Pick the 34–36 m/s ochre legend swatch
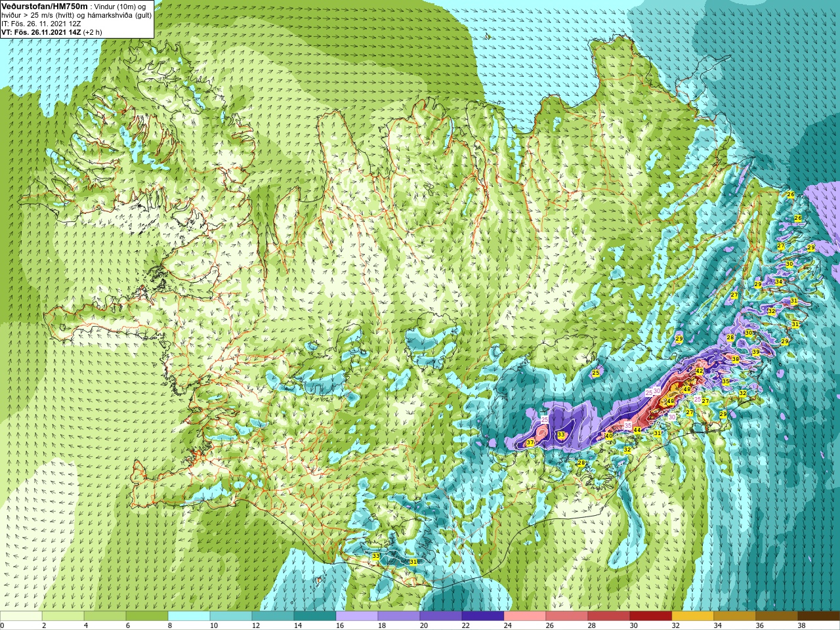Screen dimensions: 840x630 click(x=735, y=616)
